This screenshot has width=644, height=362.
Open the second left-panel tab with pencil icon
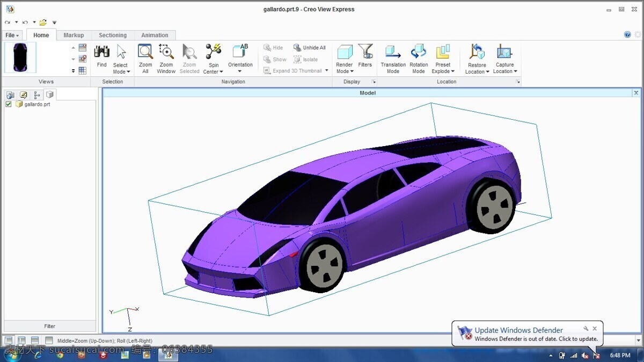coord(24,95)
